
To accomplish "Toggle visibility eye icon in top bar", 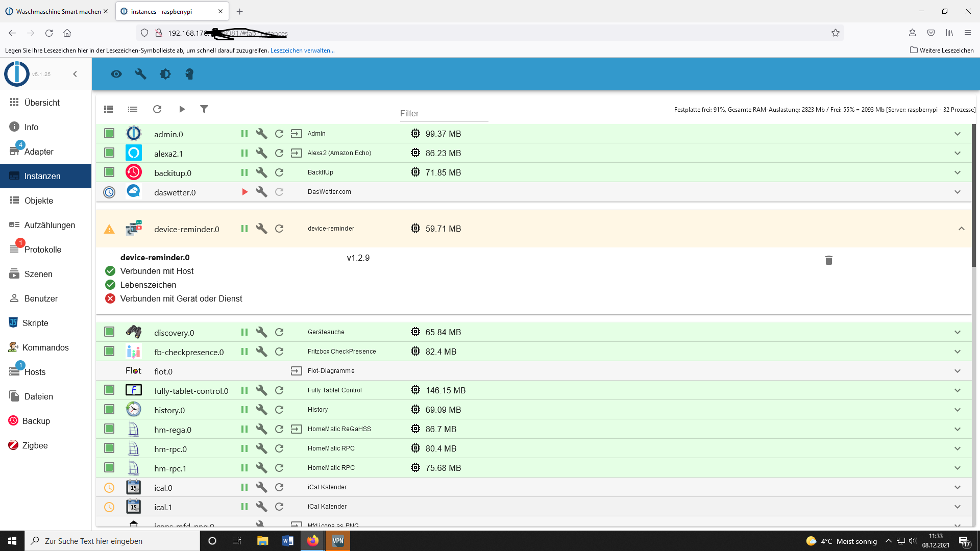I will 116,74.
